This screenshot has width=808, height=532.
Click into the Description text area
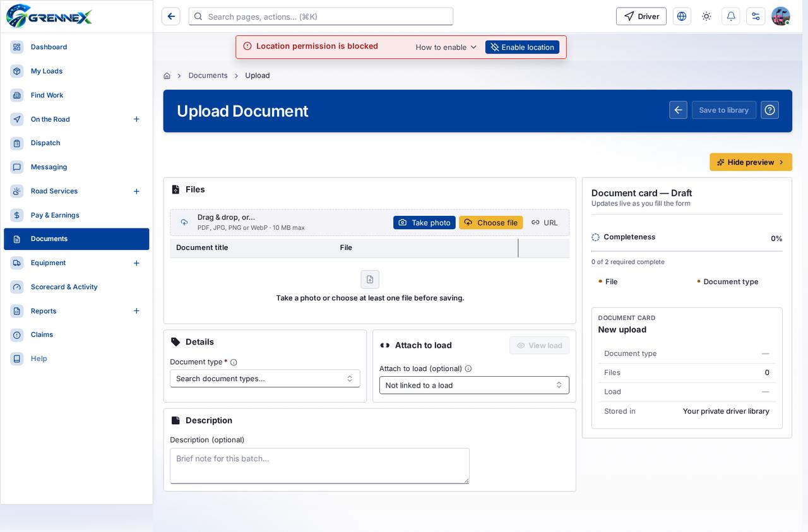click(319, 466)
